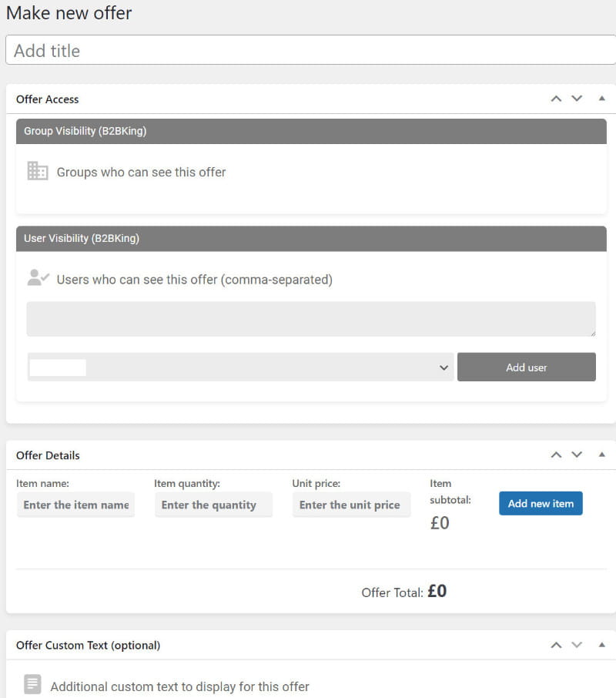The height and width of the screenshot is (698, 616).
Task: Focus the Unit price input field
Action: [x=351, y=505]
